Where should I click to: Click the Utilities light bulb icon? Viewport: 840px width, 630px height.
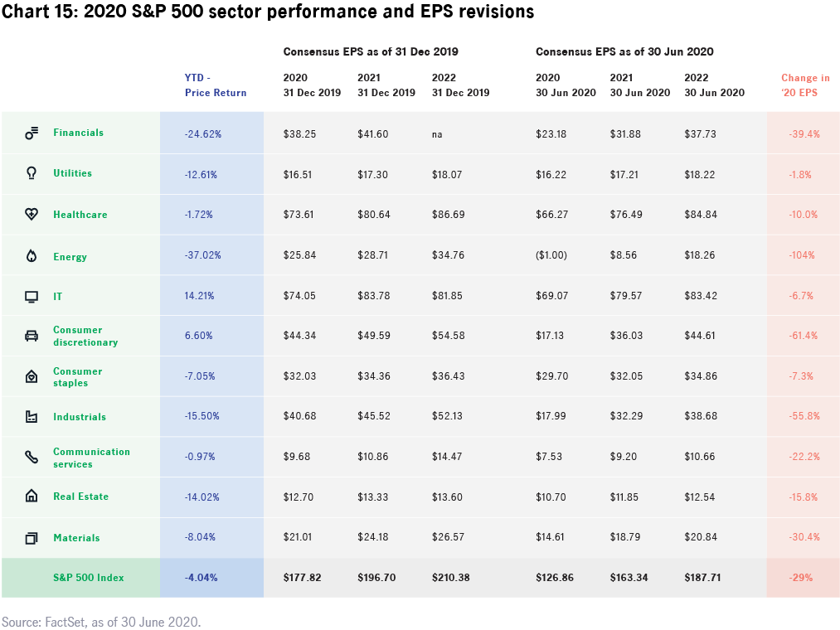pyautogui.click(x=32, y=173)
